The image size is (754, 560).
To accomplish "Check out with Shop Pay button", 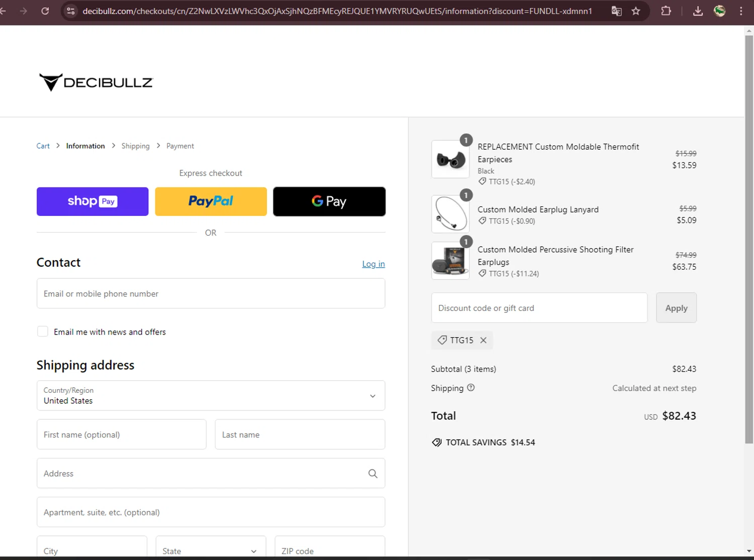I will (92, 201).
